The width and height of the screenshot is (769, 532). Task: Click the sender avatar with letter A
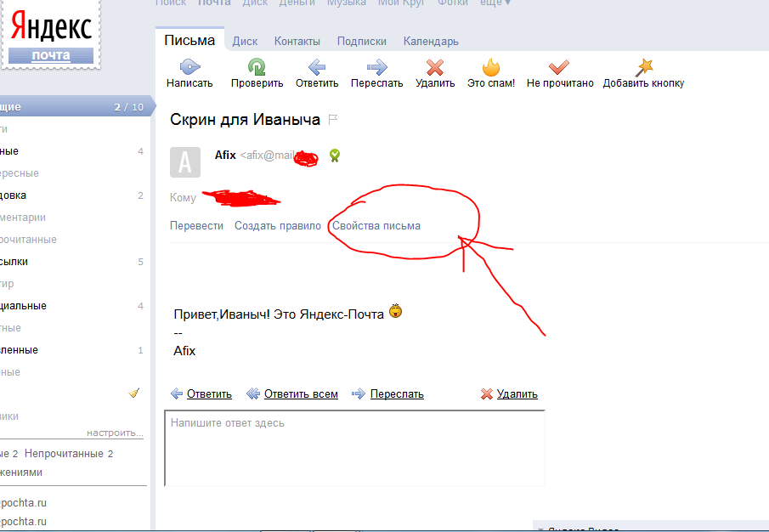(185, 161)
